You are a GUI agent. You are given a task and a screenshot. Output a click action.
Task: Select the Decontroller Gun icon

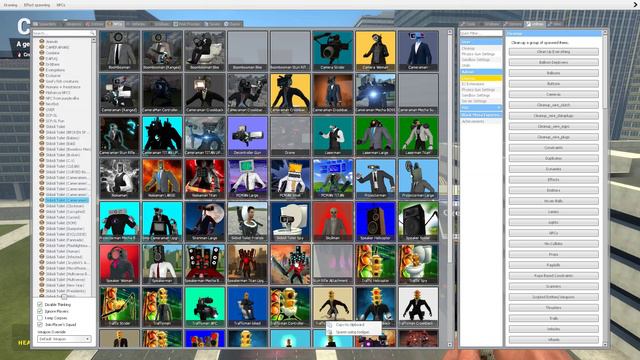coord(247,136)
